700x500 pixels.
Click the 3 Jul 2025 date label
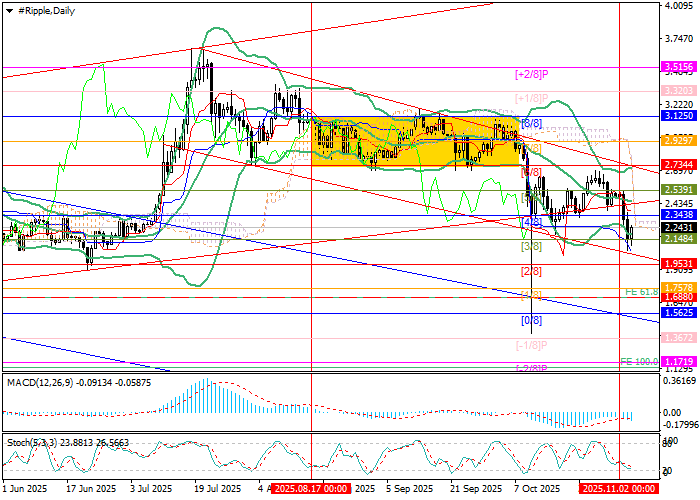[x=151, y=488]
